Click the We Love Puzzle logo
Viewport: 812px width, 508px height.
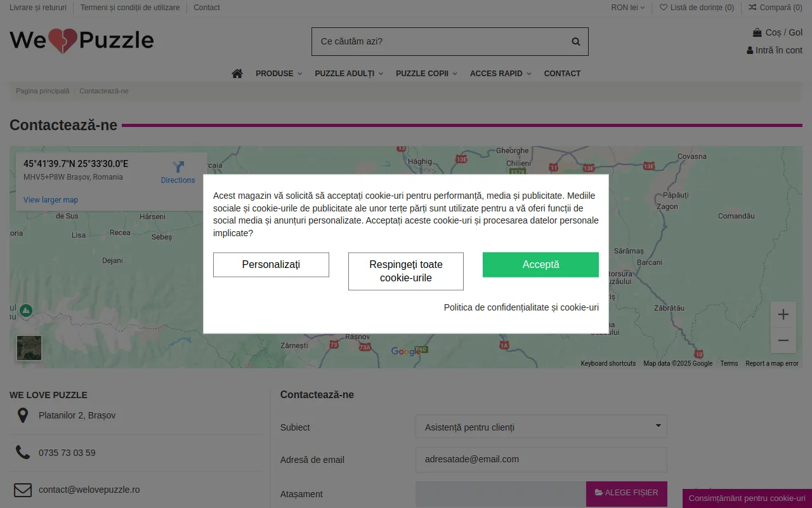click(x=82, y=41)
